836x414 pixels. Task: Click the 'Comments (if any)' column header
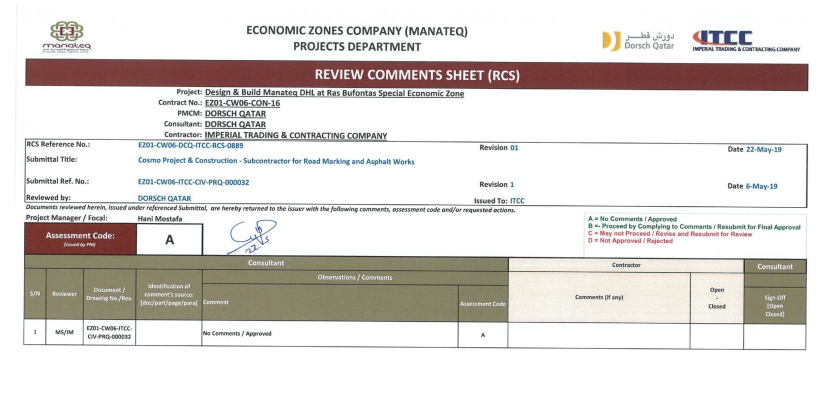[599, 297]
